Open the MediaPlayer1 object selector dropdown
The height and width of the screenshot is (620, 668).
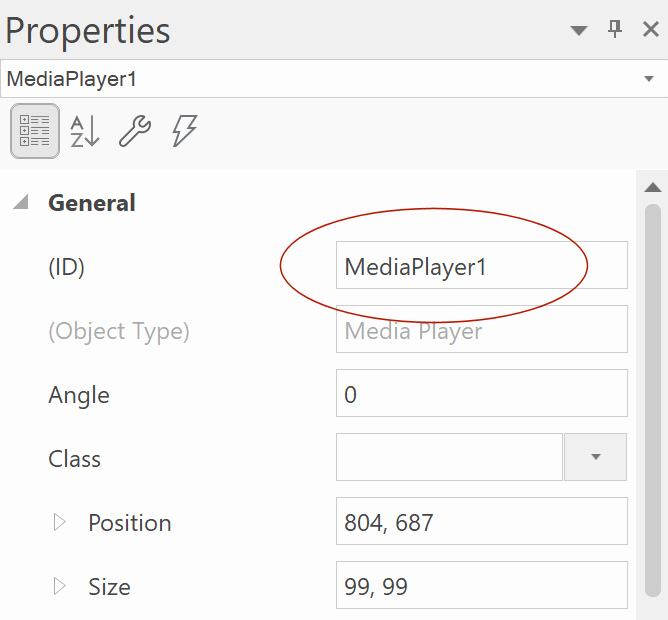(649, 79)
